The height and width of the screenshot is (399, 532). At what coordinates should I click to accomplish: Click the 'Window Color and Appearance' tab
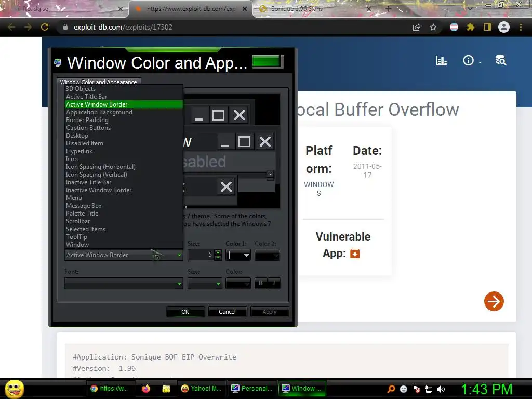[x=98, y=82]
